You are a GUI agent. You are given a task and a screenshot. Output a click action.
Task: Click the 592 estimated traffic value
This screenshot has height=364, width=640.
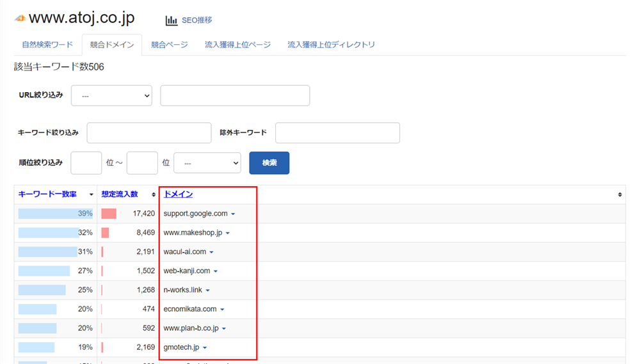[x=148, y=328]
